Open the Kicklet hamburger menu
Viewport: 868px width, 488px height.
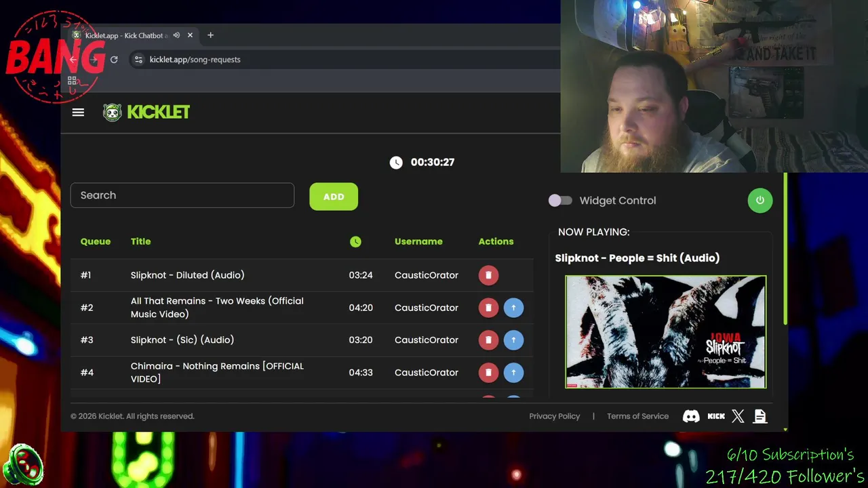pyautogui.click(x=78, y=113)
